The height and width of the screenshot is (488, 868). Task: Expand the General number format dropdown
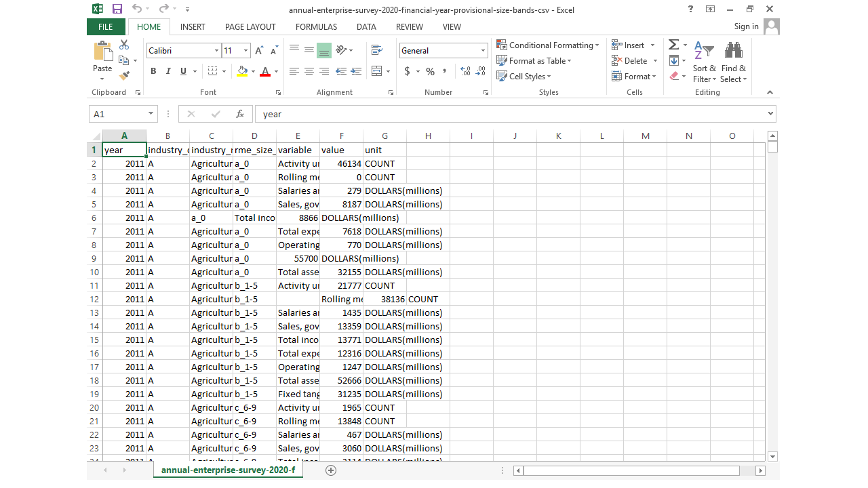[483, 51]
